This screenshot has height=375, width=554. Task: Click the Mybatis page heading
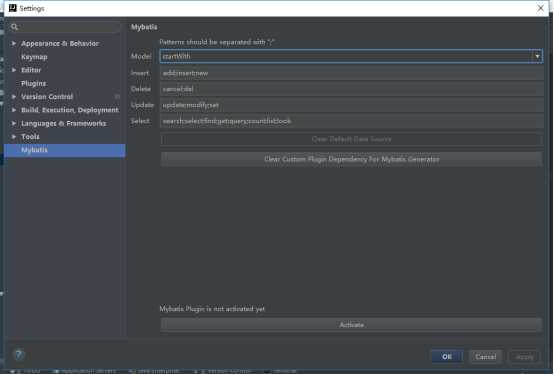coord(144,27)
